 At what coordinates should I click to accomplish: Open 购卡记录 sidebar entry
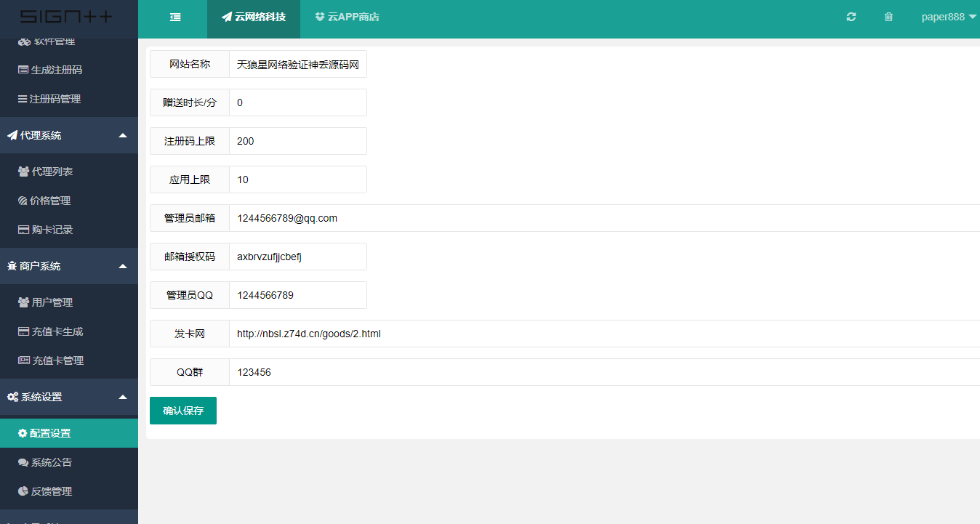pos(52,230)
